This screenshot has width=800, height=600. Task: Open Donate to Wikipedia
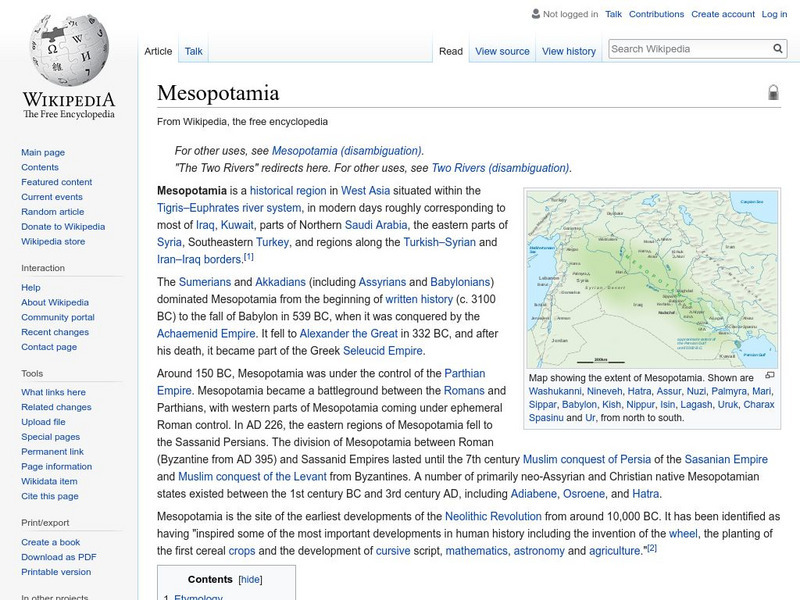point(62,226)
